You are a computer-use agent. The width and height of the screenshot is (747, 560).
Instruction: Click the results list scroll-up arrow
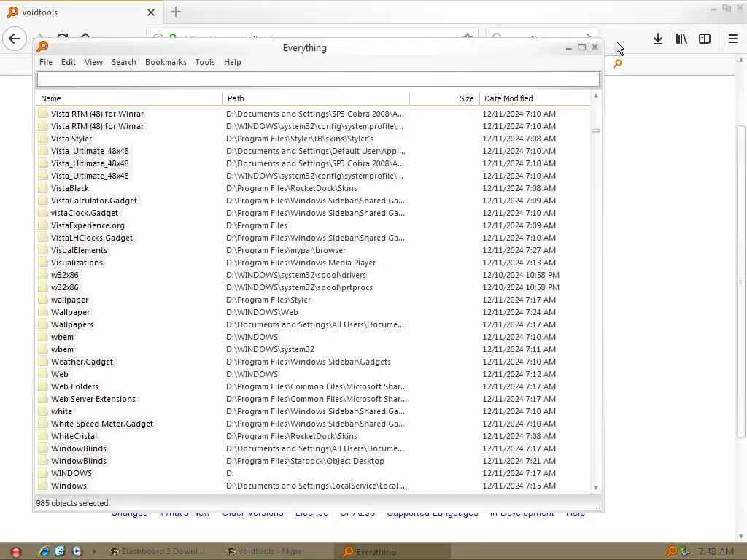point(595,96)
